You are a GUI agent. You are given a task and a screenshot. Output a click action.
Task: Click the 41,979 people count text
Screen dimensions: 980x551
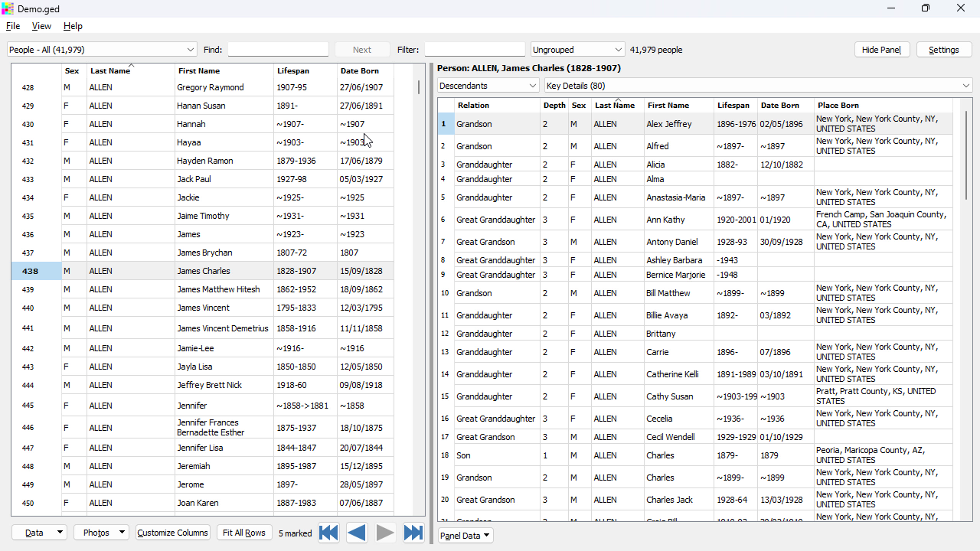(656, 50)
